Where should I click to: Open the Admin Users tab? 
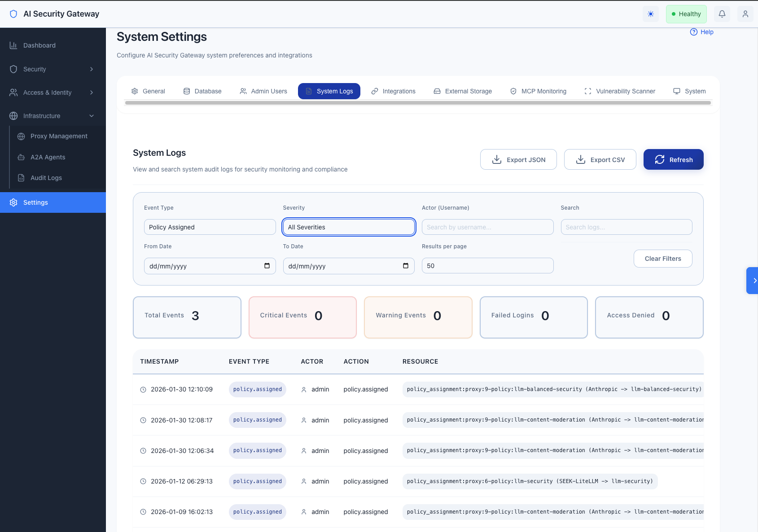coord(263,91)
